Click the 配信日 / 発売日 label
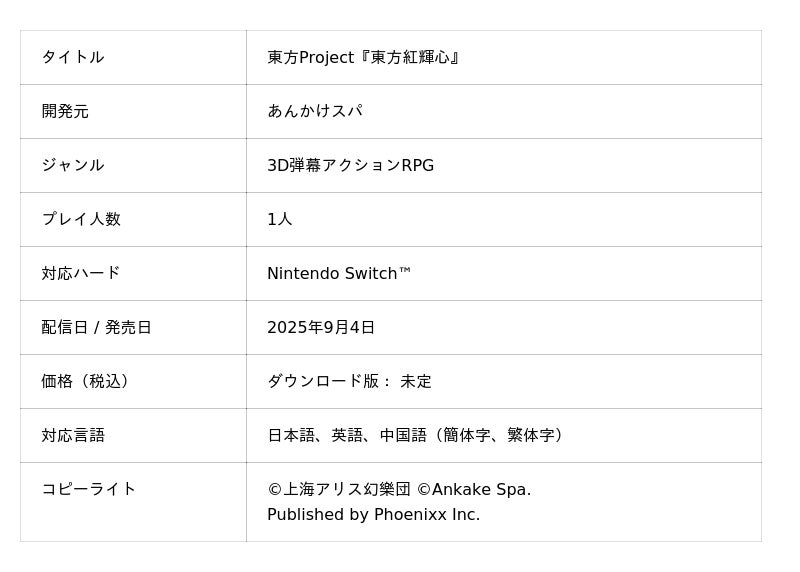The image size is (800, 572). pos(97,328)
